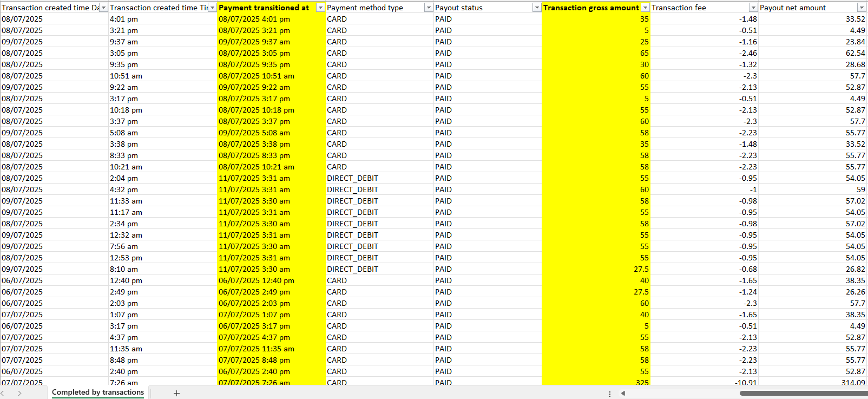Select the net amount cell 62.54
The image size is (868, 399).
click(x=813, y=53)
